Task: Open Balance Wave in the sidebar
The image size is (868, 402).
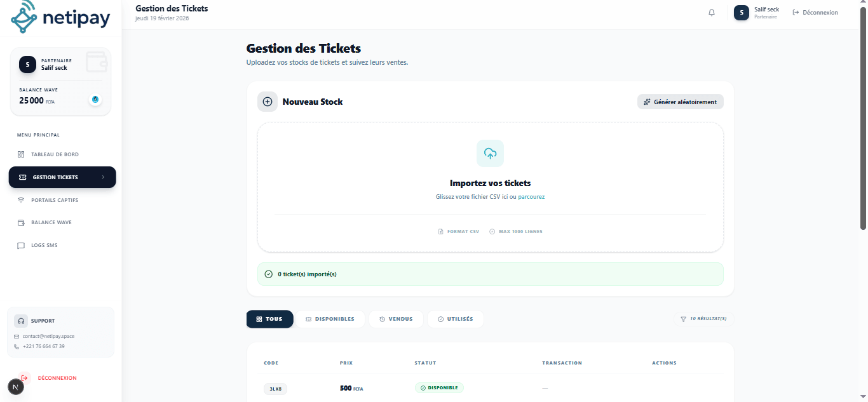Action: tap(51, 222)
